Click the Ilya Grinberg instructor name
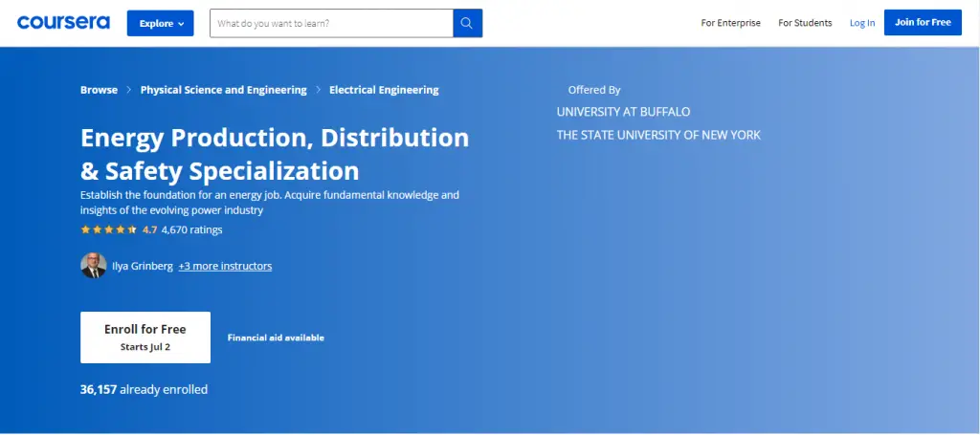 coord(143,266)
